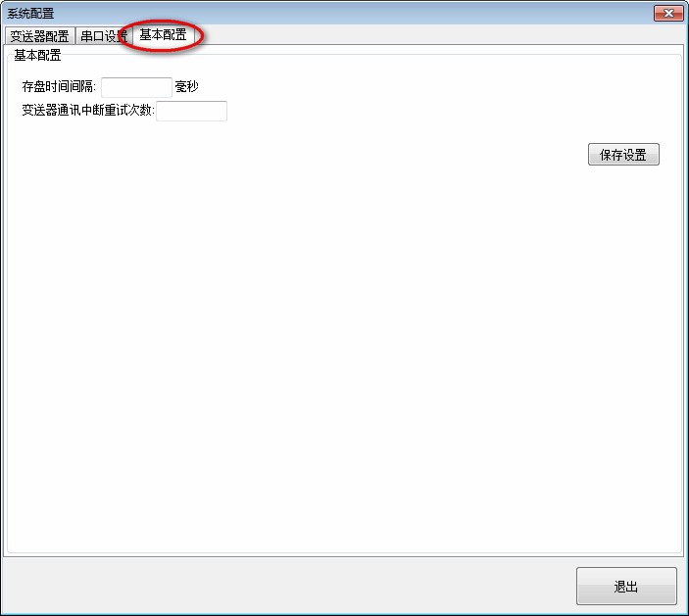Exit the dialog using 退出
The width and height of the screenshot is (689, 616).
[x=626, y=587]
